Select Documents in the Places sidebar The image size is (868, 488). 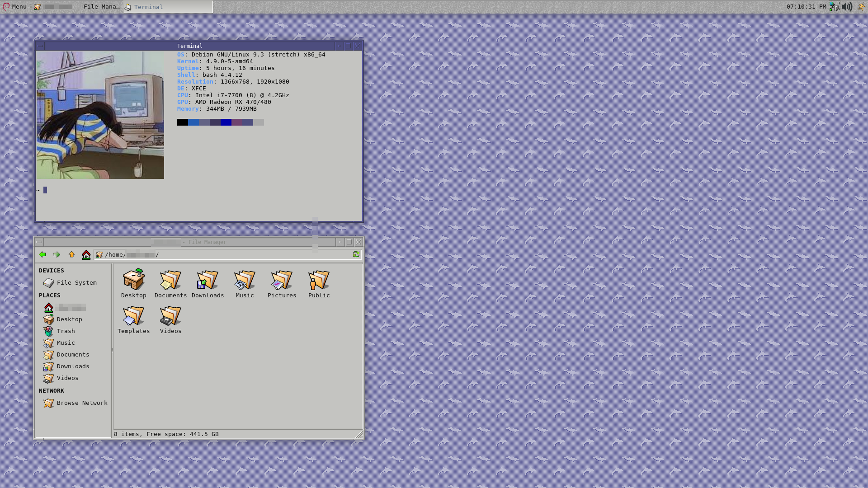pyautogui.click(x=66, y=355)
